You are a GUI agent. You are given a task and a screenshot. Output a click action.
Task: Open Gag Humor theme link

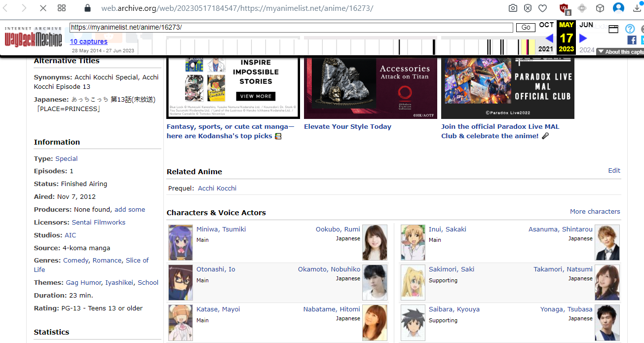click(83, 283)
